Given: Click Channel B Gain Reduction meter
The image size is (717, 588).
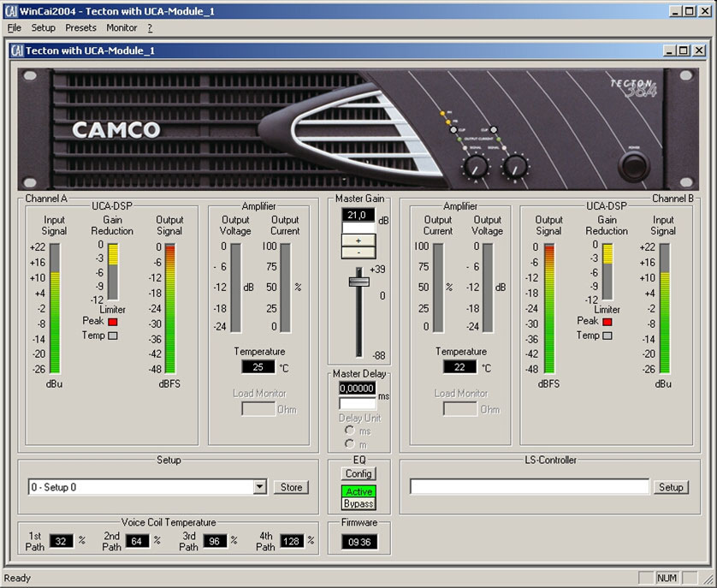Looking at the screenshot, I should (x=607, y=272).
